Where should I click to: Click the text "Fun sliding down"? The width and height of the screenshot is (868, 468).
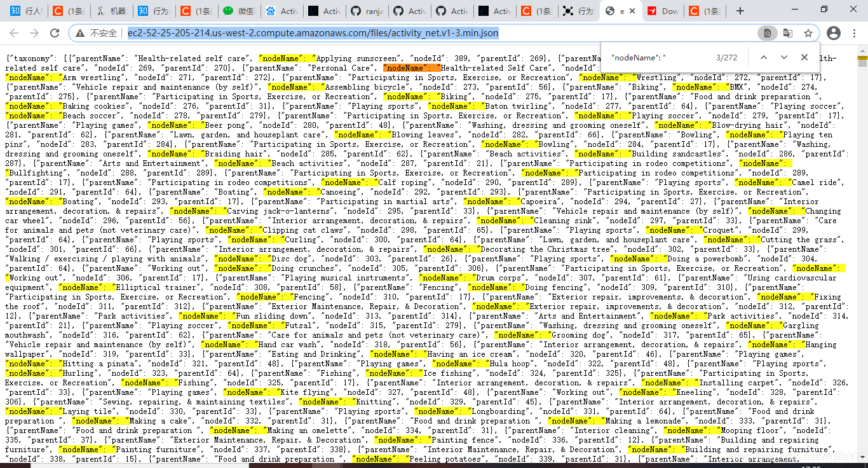click(x=273, y=316)
